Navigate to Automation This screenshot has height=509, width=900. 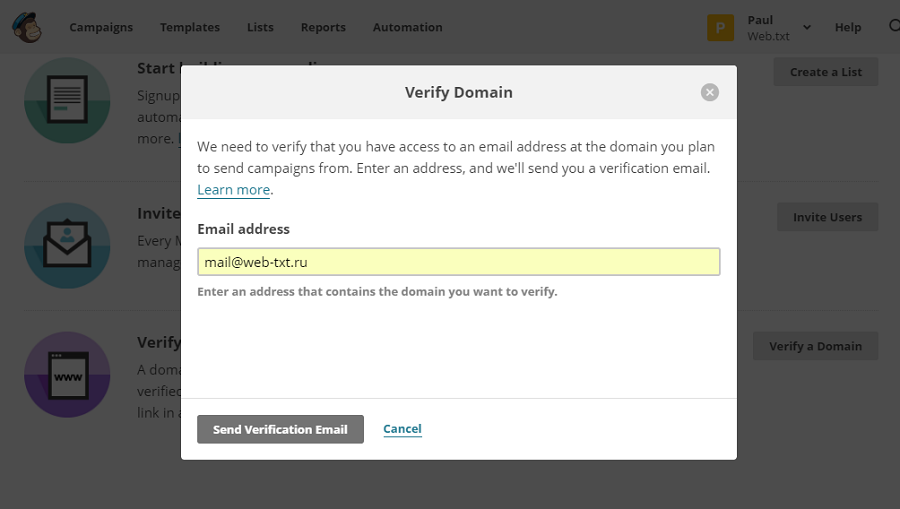pos(407,28)
